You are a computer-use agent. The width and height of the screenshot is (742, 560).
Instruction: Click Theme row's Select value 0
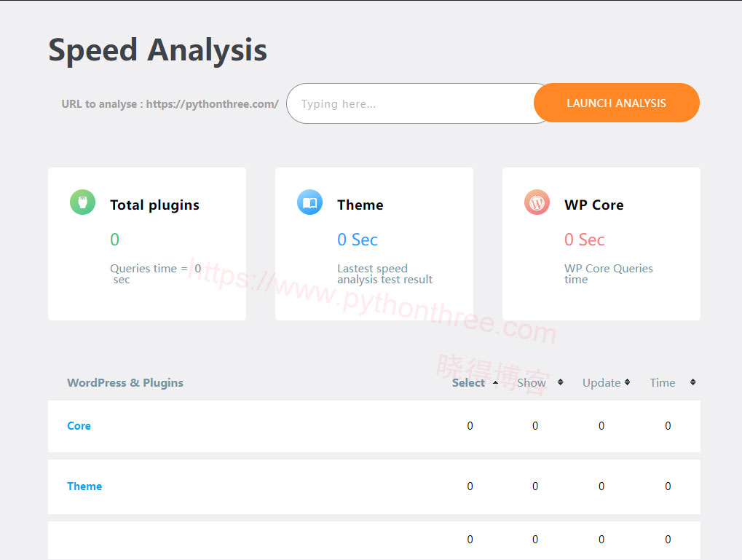pyautogui.click(x=470, y=486)
